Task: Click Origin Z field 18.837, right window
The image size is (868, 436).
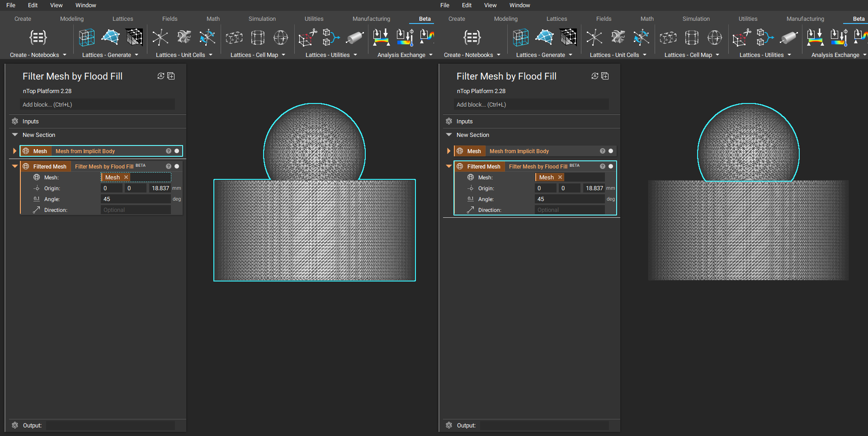Action: coord(594,188)
